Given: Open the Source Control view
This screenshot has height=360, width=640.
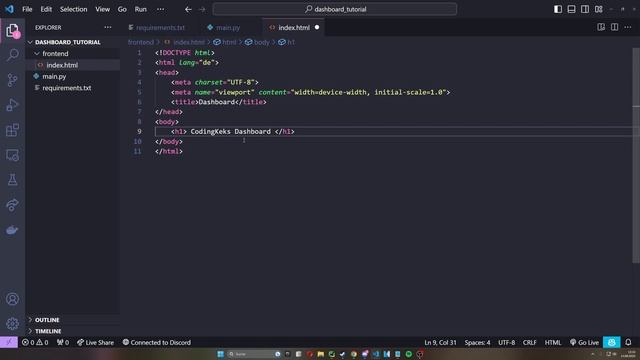Looking at the screenshot, I should 12,80.
